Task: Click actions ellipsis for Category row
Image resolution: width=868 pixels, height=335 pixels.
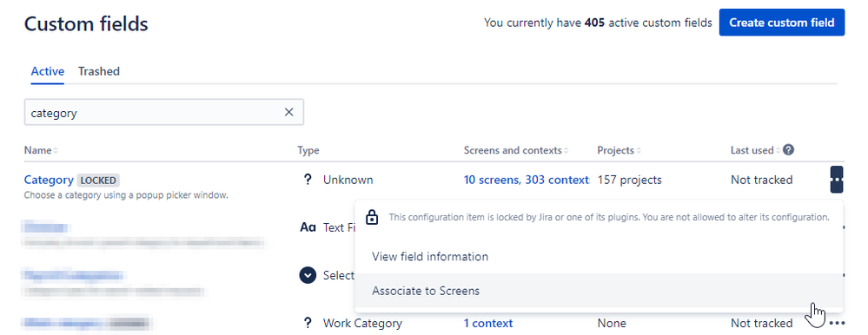Action: (x=837, y=180)
